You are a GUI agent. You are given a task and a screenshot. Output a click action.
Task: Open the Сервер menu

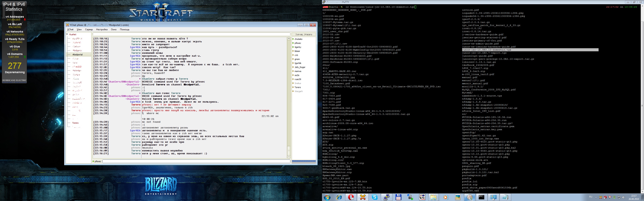click(89, 29)
